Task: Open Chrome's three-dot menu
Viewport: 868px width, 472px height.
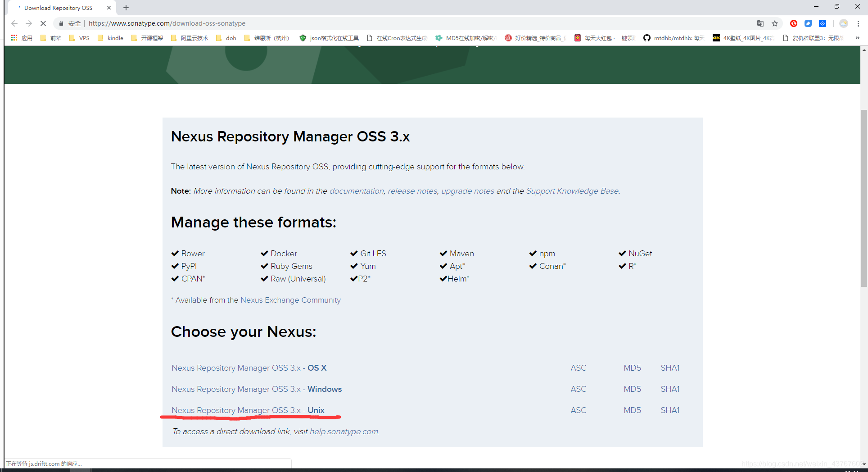Action: (859, 23)
